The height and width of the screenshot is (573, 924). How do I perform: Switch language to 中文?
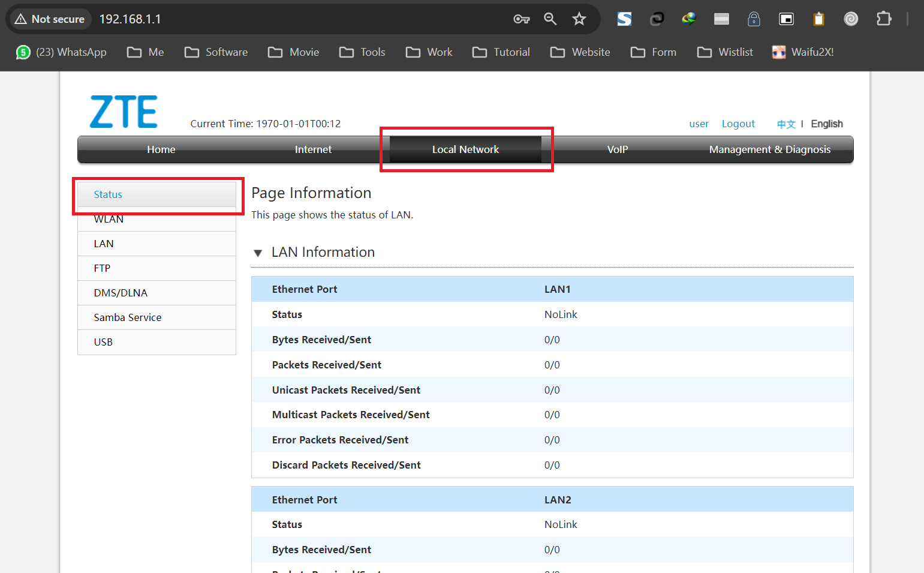786,124
